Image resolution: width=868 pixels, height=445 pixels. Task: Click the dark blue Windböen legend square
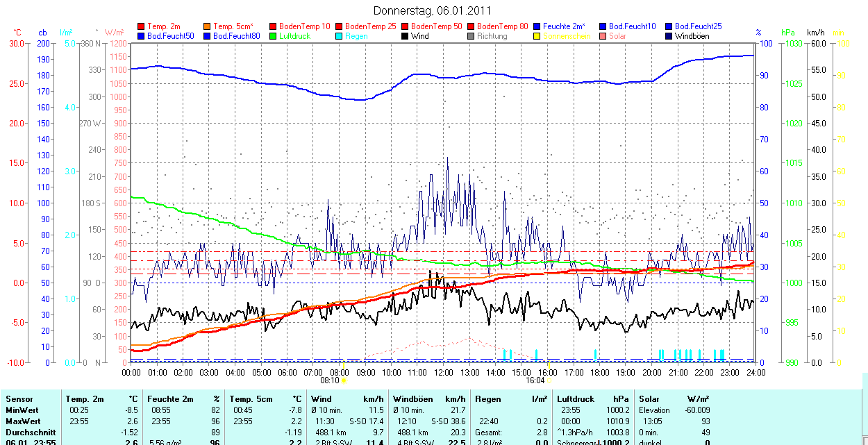click(x=669, y=35)
